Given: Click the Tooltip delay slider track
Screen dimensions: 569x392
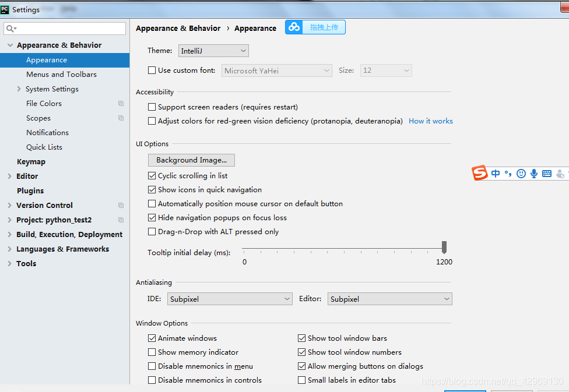Looking at the screenshot, I should click(x=343, y=249).
